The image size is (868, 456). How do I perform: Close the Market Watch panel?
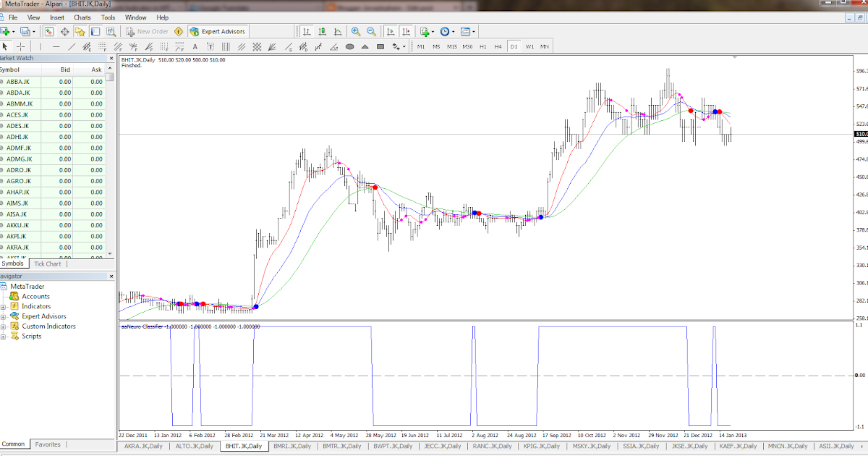click(111, 58)
